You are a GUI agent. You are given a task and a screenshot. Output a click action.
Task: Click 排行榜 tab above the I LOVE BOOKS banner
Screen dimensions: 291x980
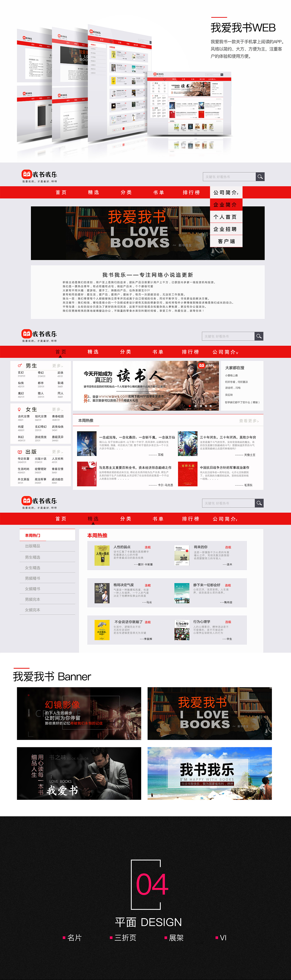(191, 193)
